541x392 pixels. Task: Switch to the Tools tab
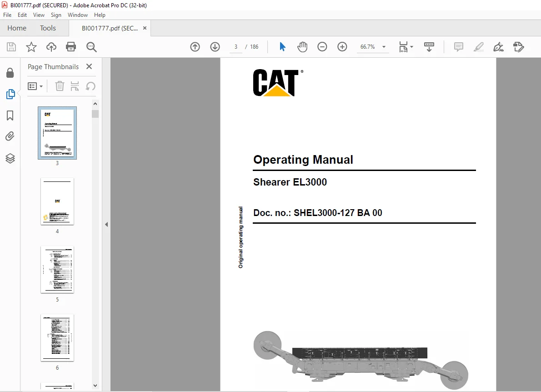pos(48,28)
